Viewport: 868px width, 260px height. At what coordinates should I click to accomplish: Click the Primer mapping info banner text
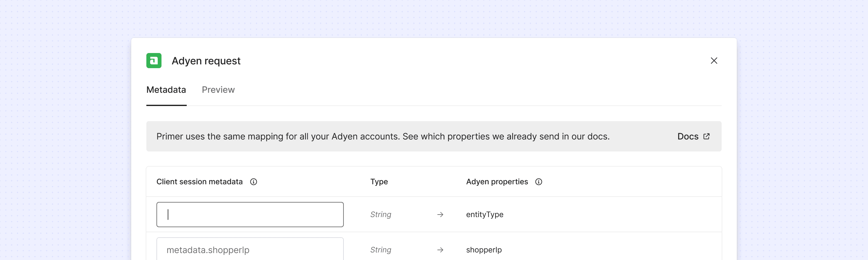[383, 136]
